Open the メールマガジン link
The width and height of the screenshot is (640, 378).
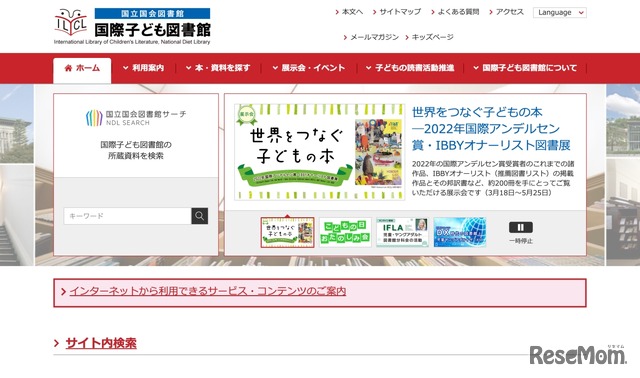coord(371,37)
